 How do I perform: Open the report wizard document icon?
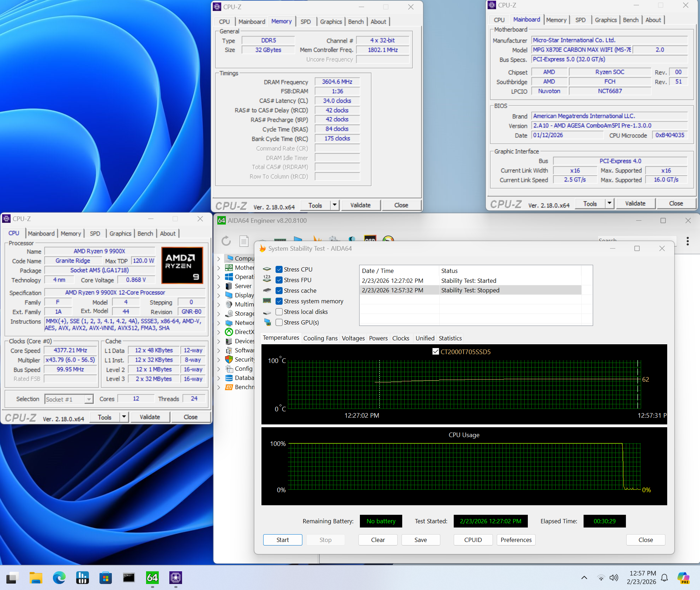244,241
